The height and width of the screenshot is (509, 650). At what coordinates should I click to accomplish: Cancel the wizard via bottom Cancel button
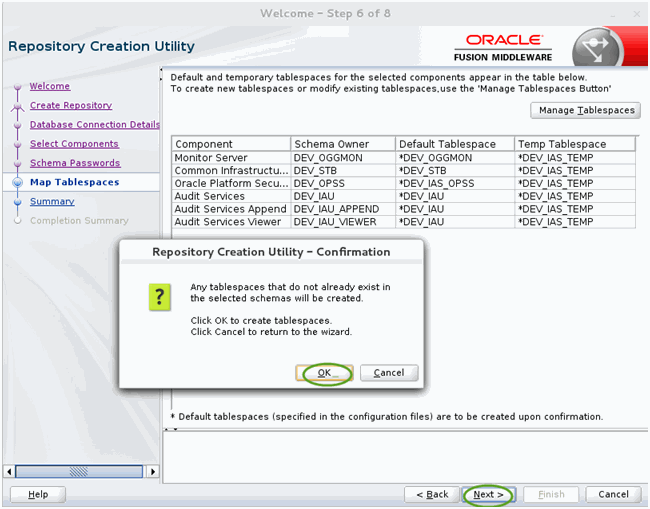tap(614, 494)
